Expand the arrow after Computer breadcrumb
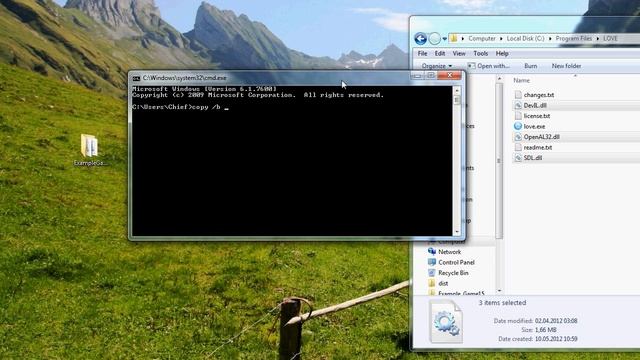Image resolution: width=640 pixels, height=360 pixels. (501, 38)
